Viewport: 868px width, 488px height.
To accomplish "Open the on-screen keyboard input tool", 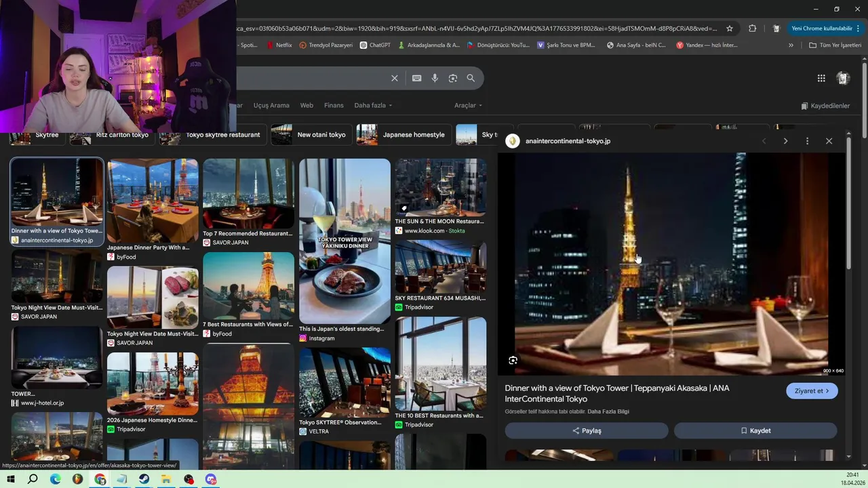I will click(x=417, y=78).
